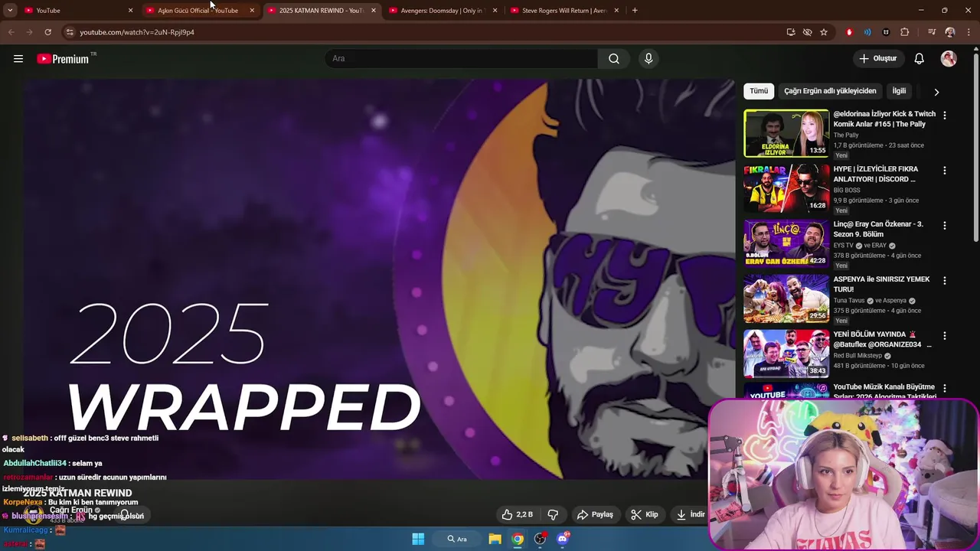Viewport: 980px width, 551px height.
Task: Download video with İndir button
Action: pos(690,514)
